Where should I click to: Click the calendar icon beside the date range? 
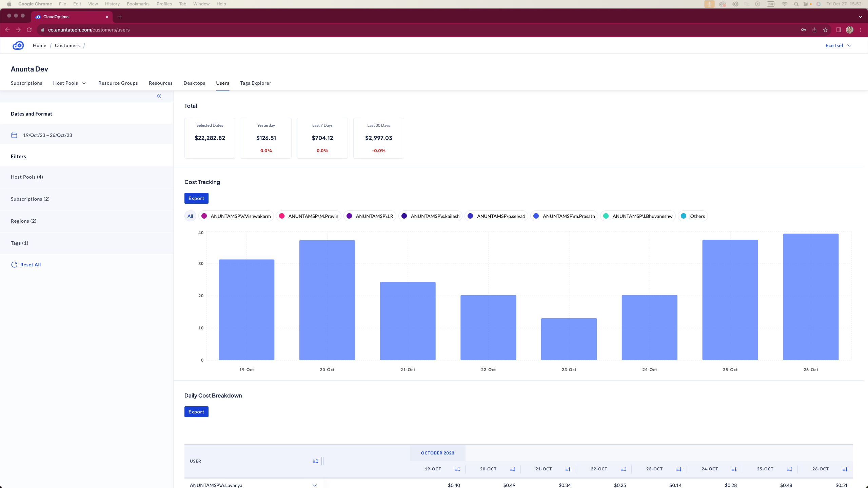14,135
